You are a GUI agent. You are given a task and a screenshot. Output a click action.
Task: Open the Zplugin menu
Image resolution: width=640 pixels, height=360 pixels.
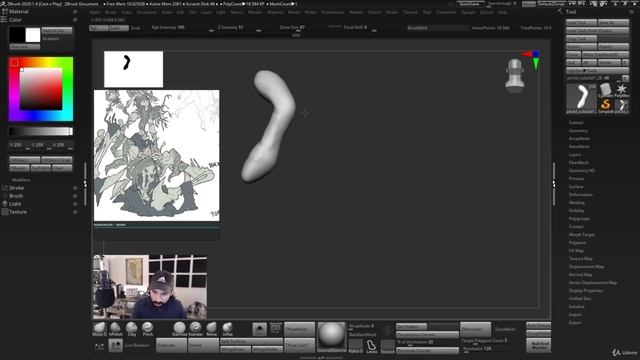pyautogui.click(x=468, y=12)
